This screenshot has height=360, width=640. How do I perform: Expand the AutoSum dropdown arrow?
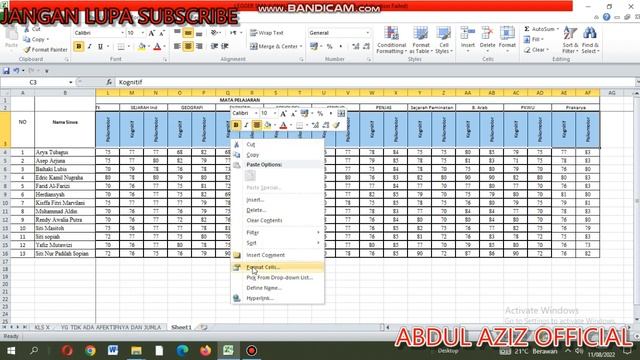tap(558, 29)
